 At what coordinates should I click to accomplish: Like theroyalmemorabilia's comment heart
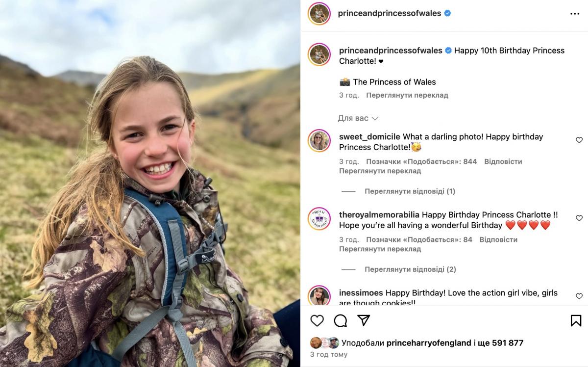(579, 218)
